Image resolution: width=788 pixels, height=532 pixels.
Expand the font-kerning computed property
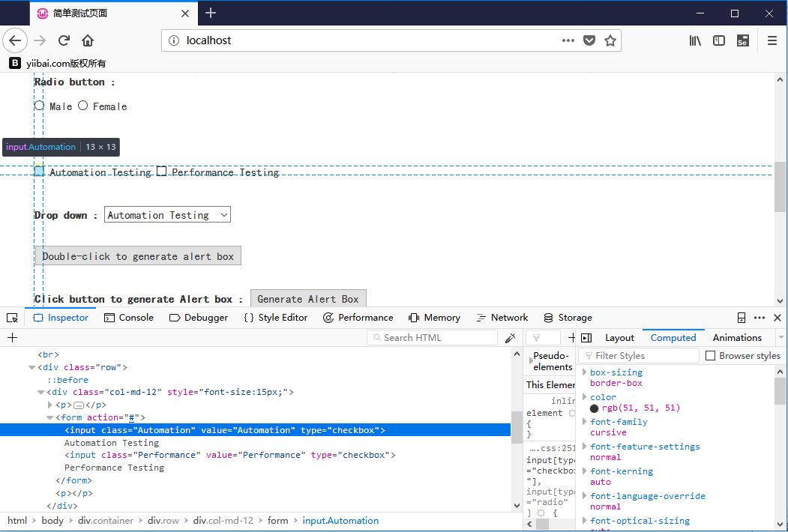coord(585,471)
